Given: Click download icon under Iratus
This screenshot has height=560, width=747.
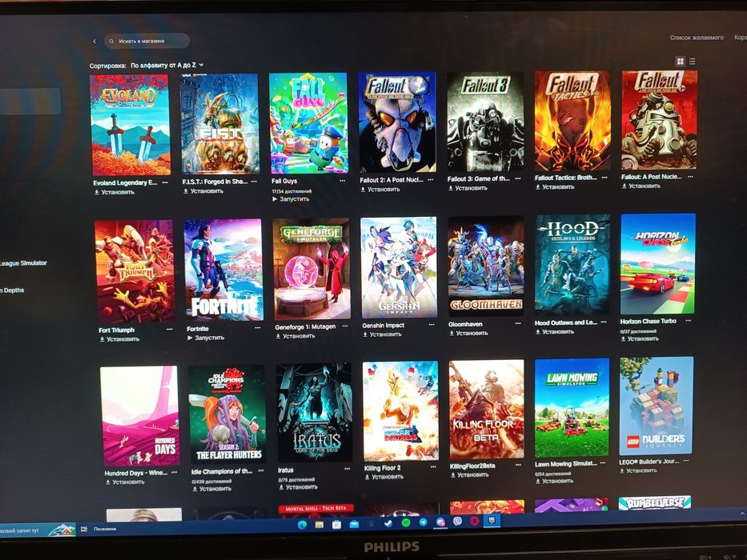Looking at the screenshot, I should click(281, 488).
